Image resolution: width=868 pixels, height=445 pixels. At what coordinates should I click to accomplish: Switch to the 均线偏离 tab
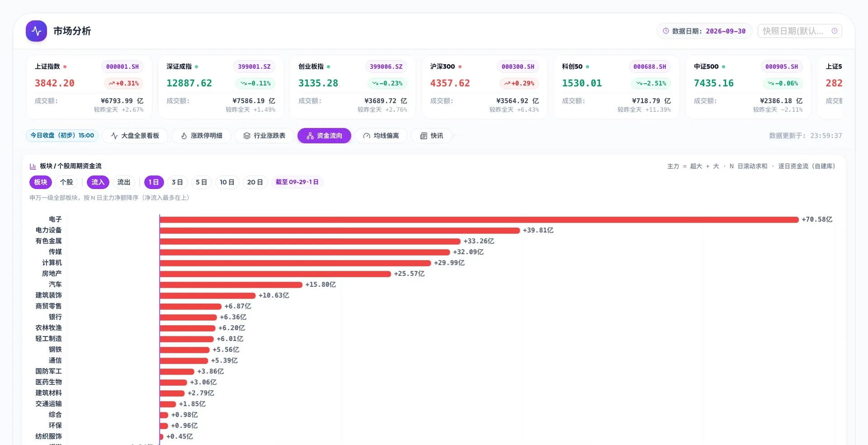(x=381, y=136)
